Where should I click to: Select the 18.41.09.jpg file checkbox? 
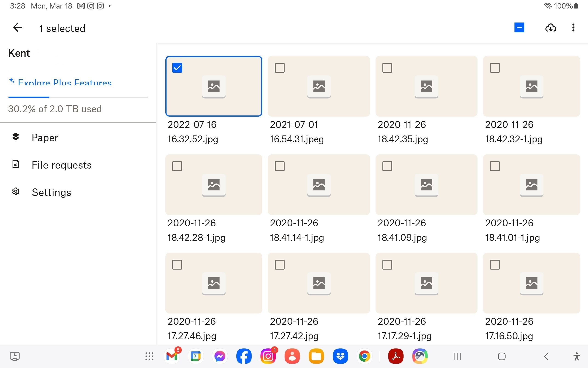387,166
